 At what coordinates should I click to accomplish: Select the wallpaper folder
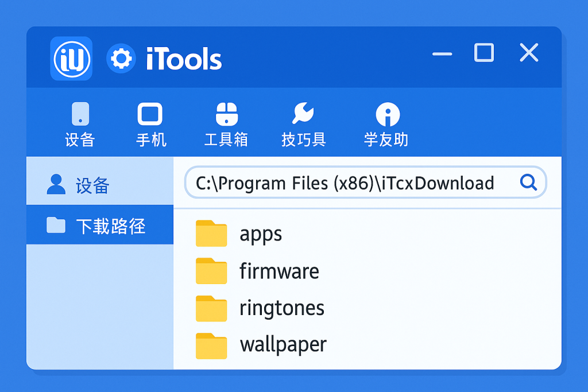283,345
